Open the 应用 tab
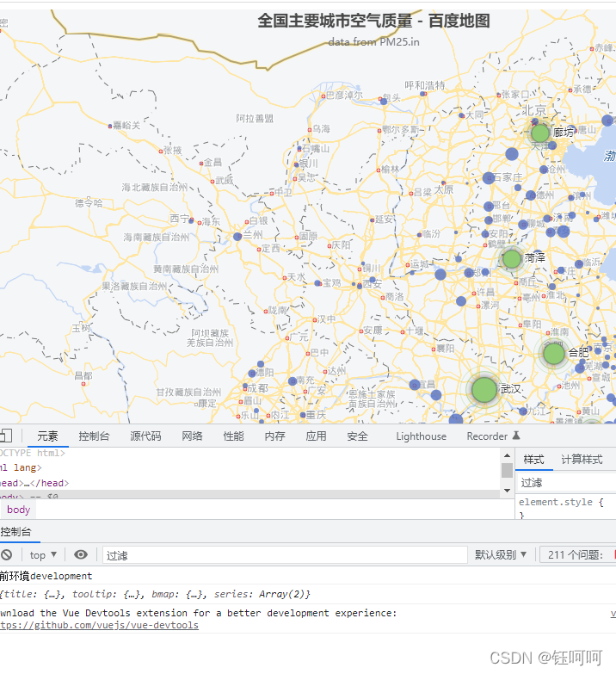Screen dimensions: 616x674 (316, 436)
